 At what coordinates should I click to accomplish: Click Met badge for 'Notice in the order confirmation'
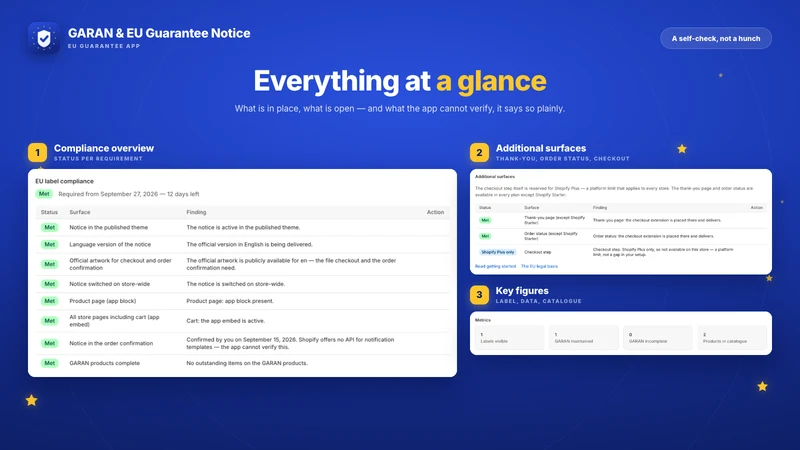tap(49, 343)
